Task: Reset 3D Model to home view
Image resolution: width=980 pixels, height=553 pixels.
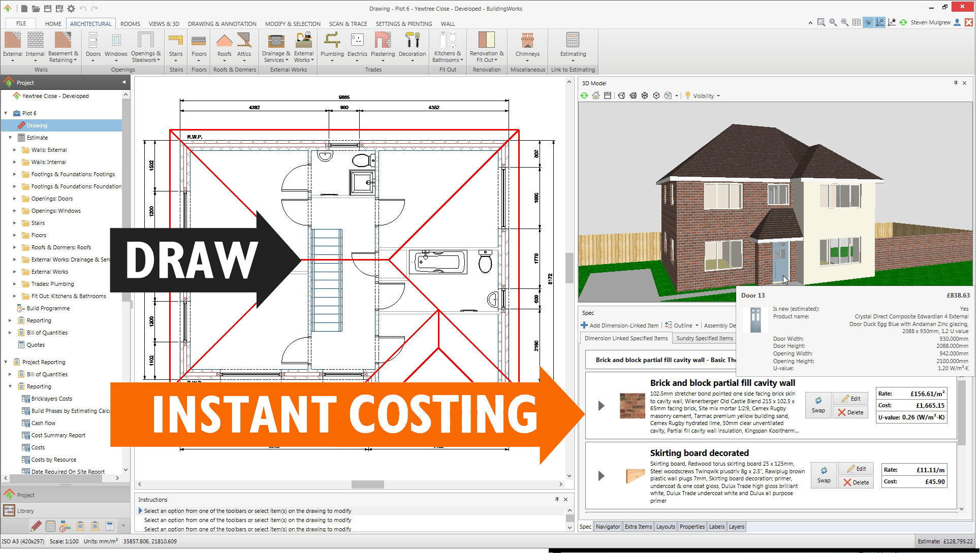Action: click(596, 95)
